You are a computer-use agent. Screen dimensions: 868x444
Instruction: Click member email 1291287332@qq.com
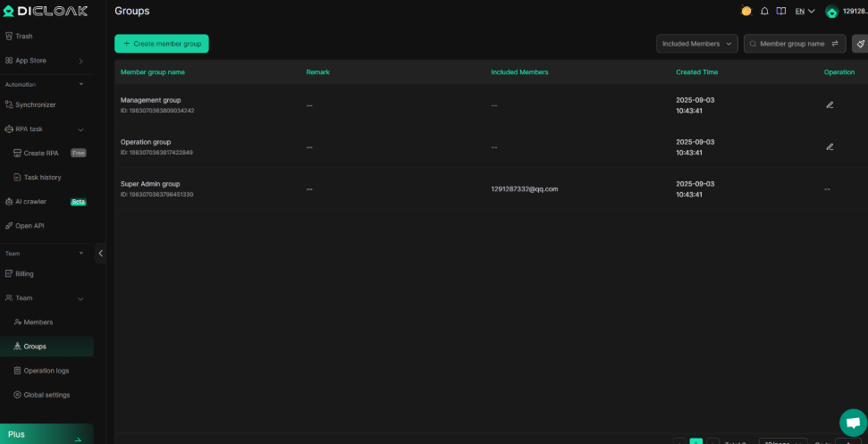524,189
